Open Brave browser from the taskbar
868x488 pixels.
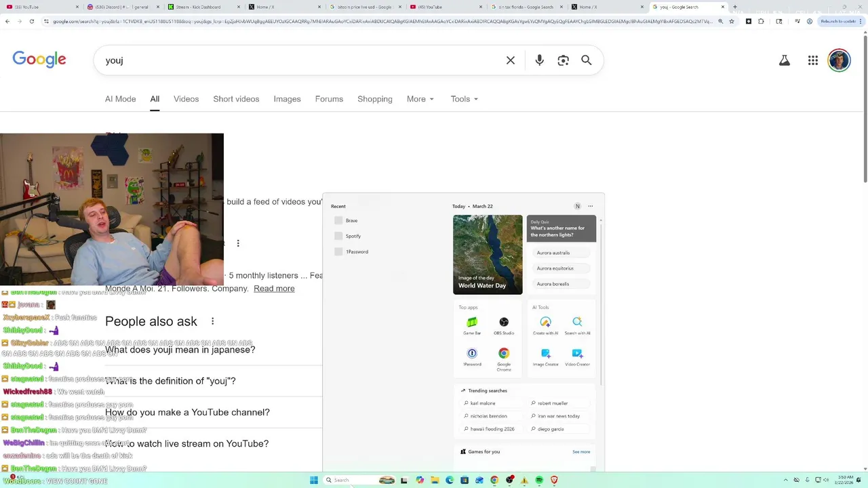(554, 480)
